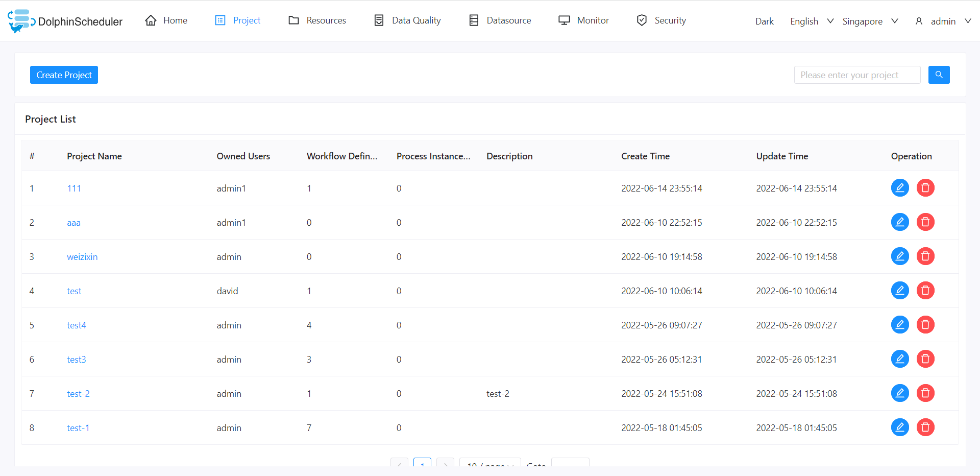Screen dimensions: 980x476
Task: Click the Create Project button
Action: 64,75
